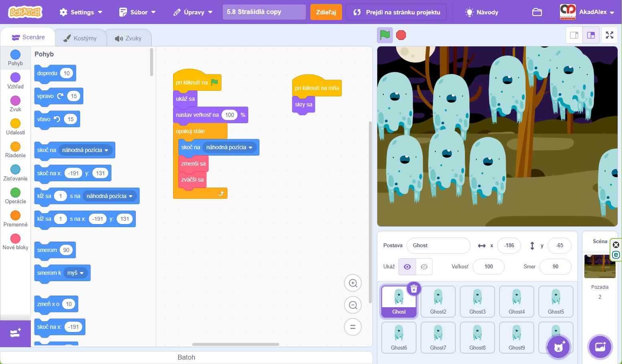Enter full screen stage mode
The width and height of the screenshot is (622, 364).
click(610, 35)
